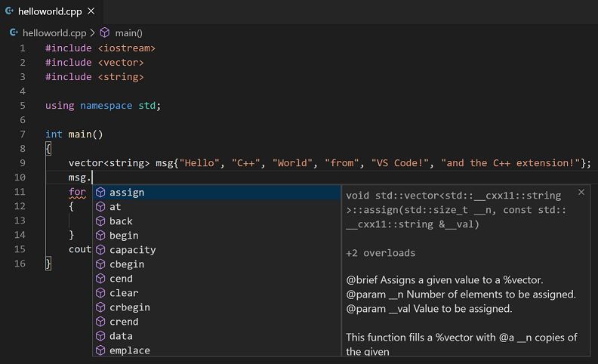The image size is (598, 364).
Task: Click the method icon beside data suggestion
Action: [x=100, y=336]
